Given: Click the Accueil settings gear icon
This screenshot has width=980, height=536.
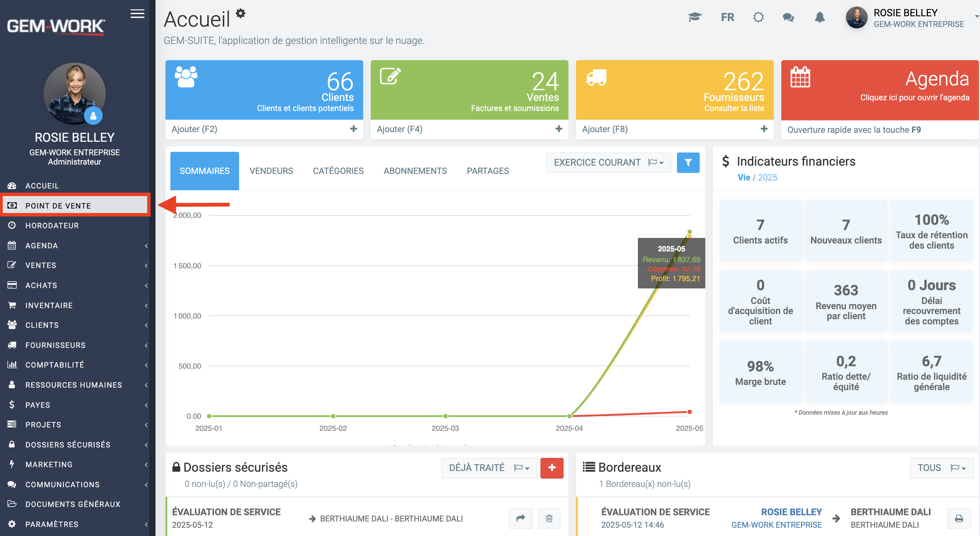Looking at the screenshot, I should point(241,13).
